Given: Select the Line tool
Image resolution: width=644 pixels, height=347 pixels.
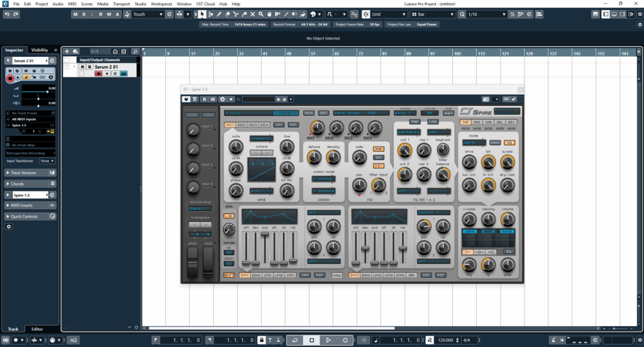Looking at the screenshot, I should point(286,14).
